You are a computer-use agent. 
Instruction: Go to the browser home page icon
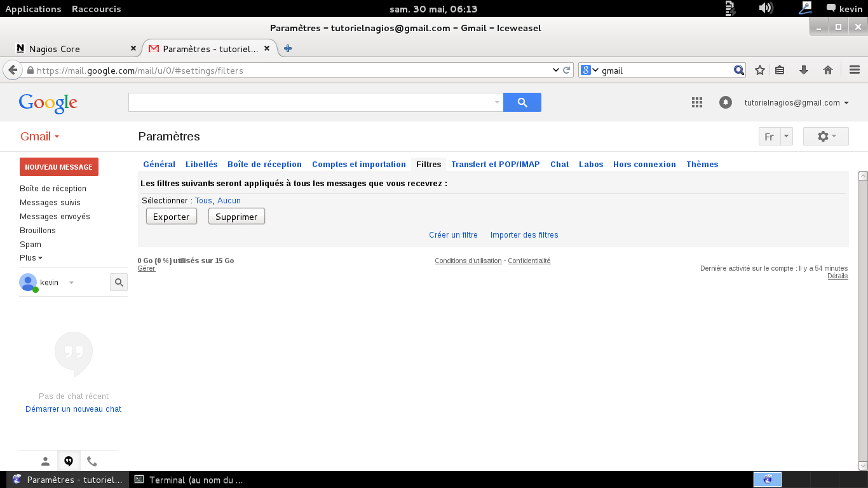pos(828,70)
